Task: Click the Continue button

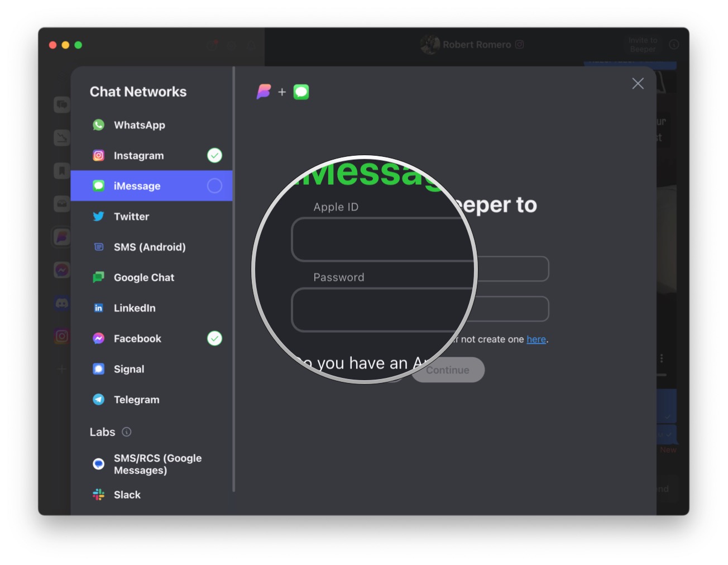Action: pyautogui.click(x=448, y=370)
